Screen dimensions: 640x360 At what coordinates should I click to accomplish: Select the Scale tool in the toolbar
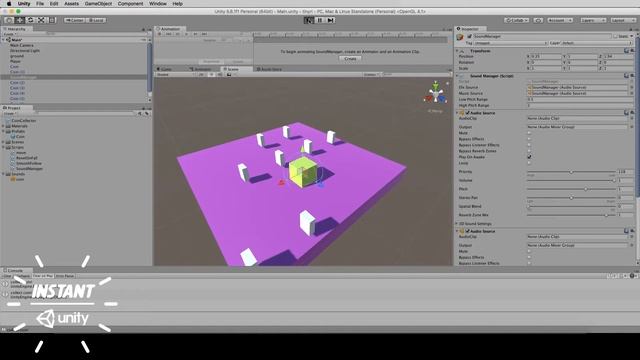[x=41, y=20]
